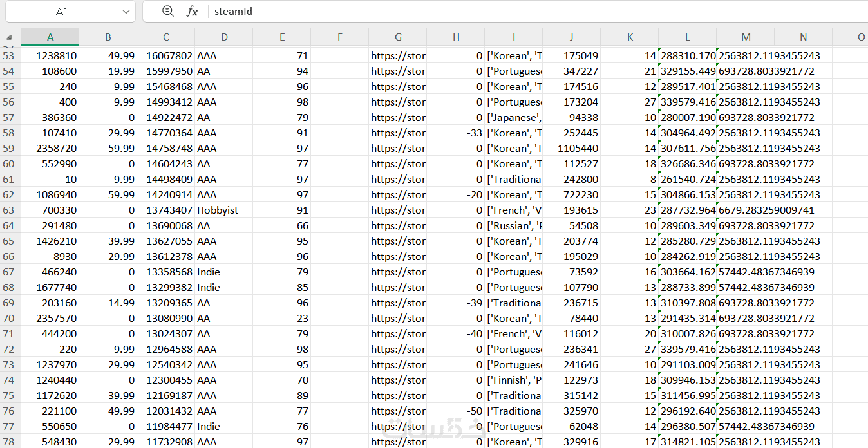Image resolution: width=868 pixels, height=448 pixels.
Task: Select the column L header
Action: [688, 37]
